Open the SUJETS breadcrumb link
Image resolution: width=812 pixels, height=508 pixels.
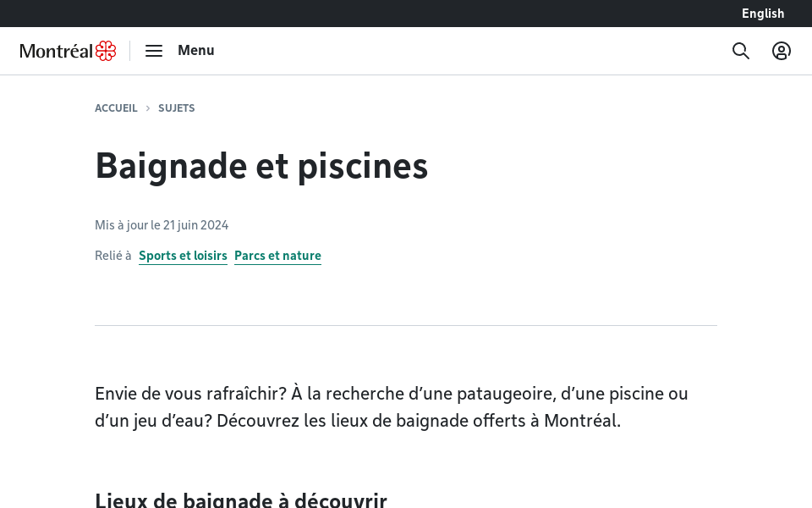coord(176,108)
